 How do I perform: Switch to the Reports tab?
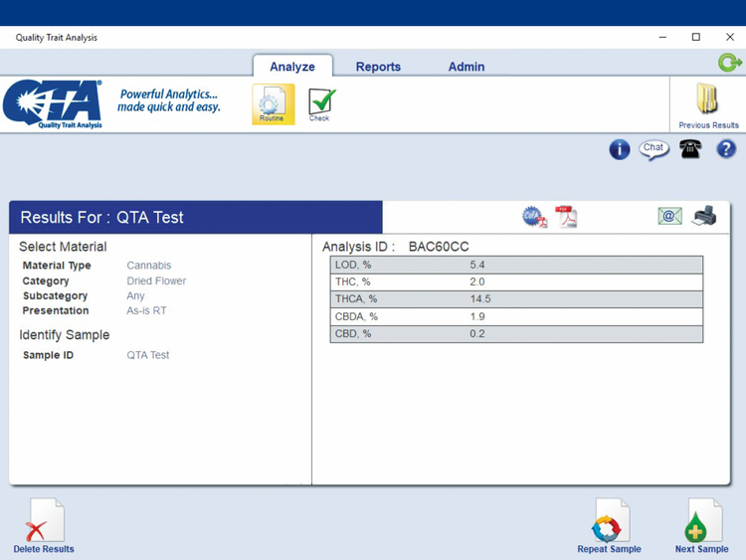pyautogui.click(x=378, y=67)
